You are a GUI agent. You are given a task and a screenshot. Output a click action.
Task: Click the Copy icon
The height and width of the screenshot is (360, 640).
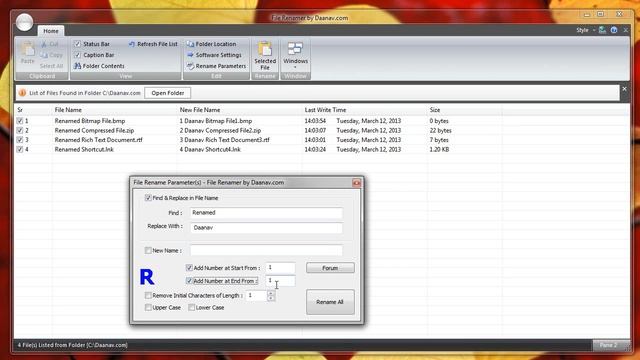pyautogui.click(x=44, y=55)
